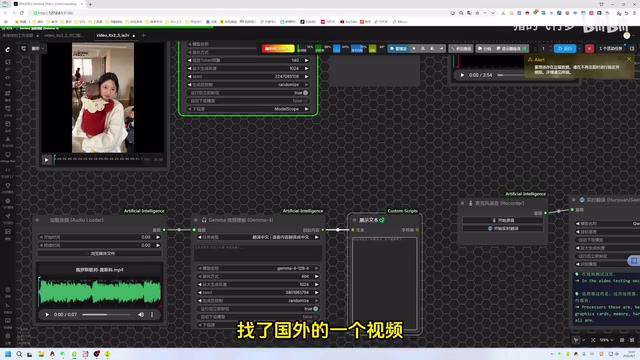This screenshot has height=360, width=640.
Task: Toggle the Gemma node false switch
Action: tap(316, 317)
